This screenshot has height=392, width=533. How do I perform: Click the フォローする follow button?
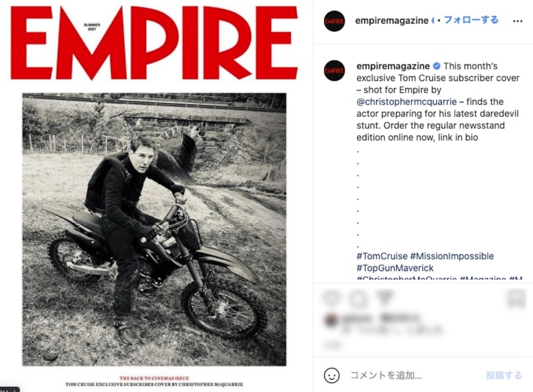[x=471, y=20]
